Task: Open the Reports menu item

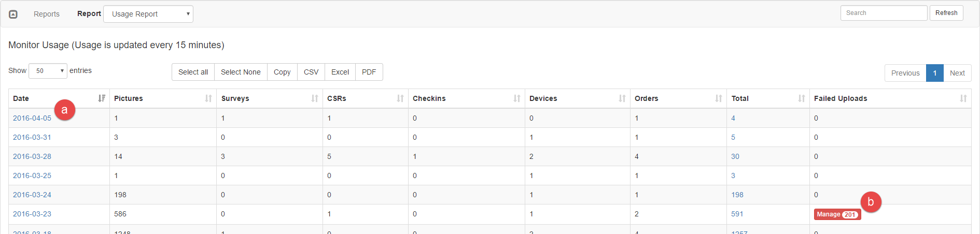Action: [47, 14]
